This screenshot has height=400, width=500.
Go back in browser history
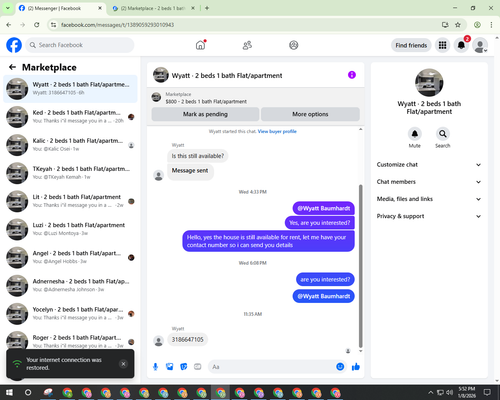9,25
